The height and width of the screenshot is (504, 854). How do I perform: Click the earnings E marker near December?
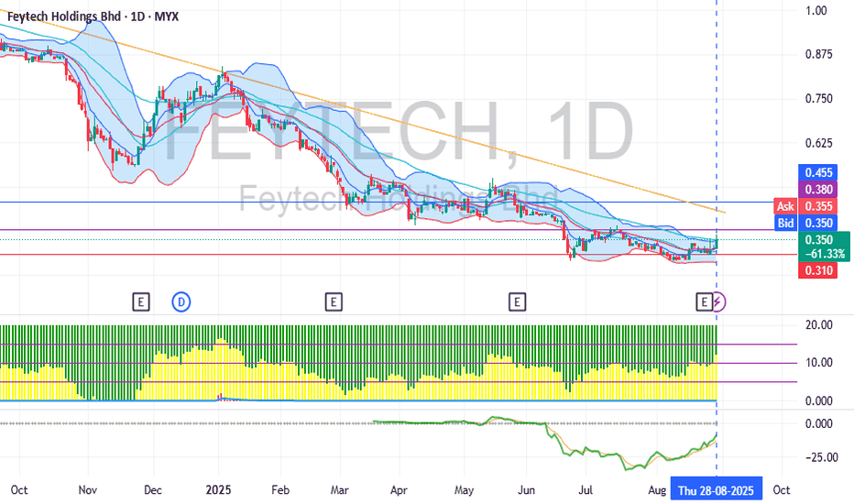[x=140, y=301]
